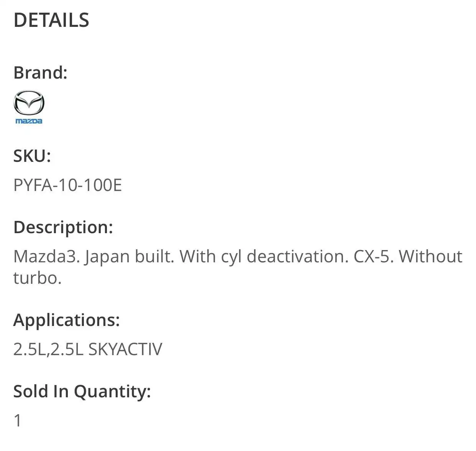Viewport: 476px width, 451px height.
Task: Click the Brand label
Action: click(40, 72)
